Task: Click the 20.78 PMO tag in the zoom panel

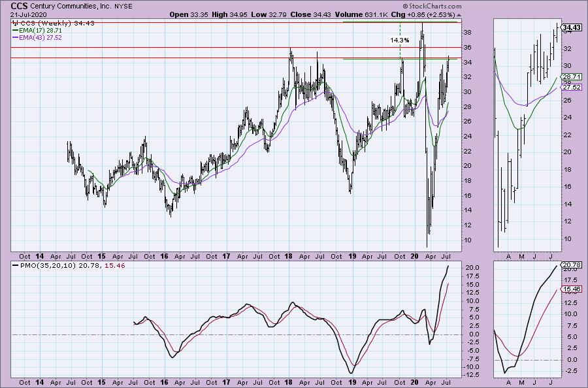Action: pyautogui.click(x=572, y=265)
